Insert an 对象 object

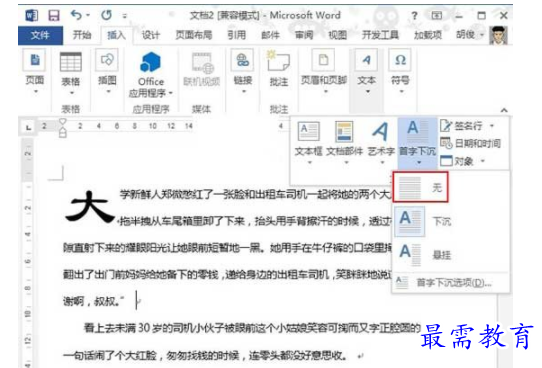(x=457, y=161)
